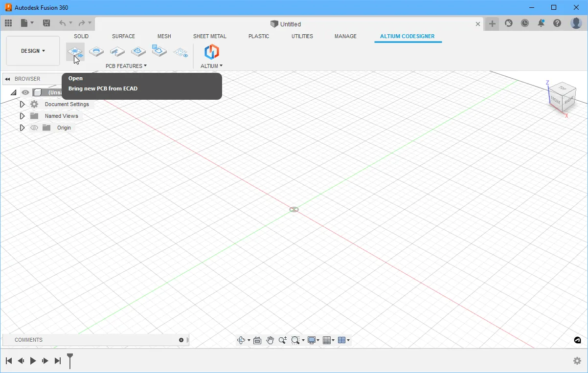Viewport: 588px width, 373px height.
Task: Show the hidden Origin folder
Action: [x=34, y=128]
